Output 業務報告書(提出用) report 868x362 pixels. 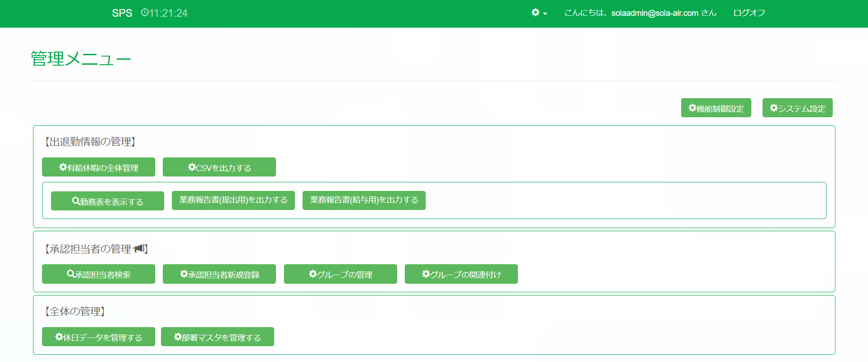click(233, 200)
